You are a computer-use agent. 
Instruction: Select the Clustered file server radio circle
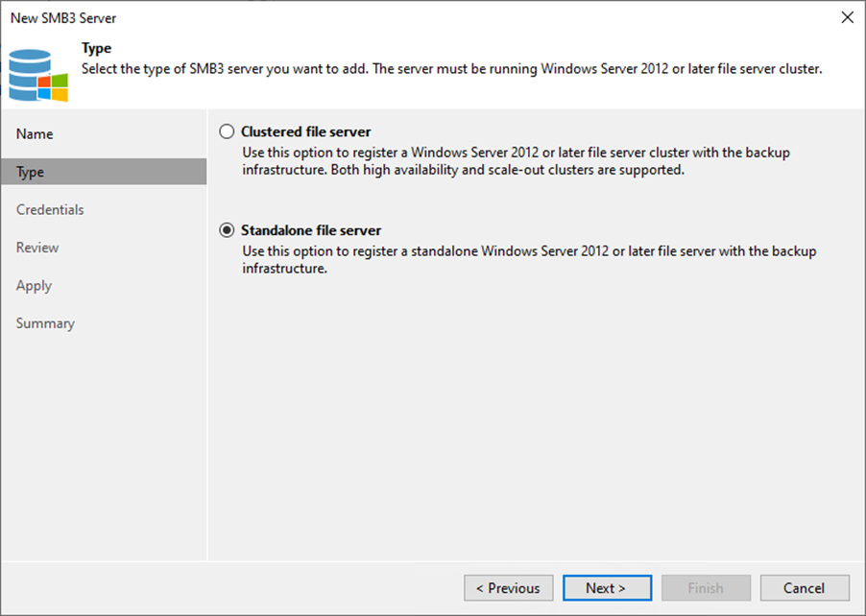point(227,131)
